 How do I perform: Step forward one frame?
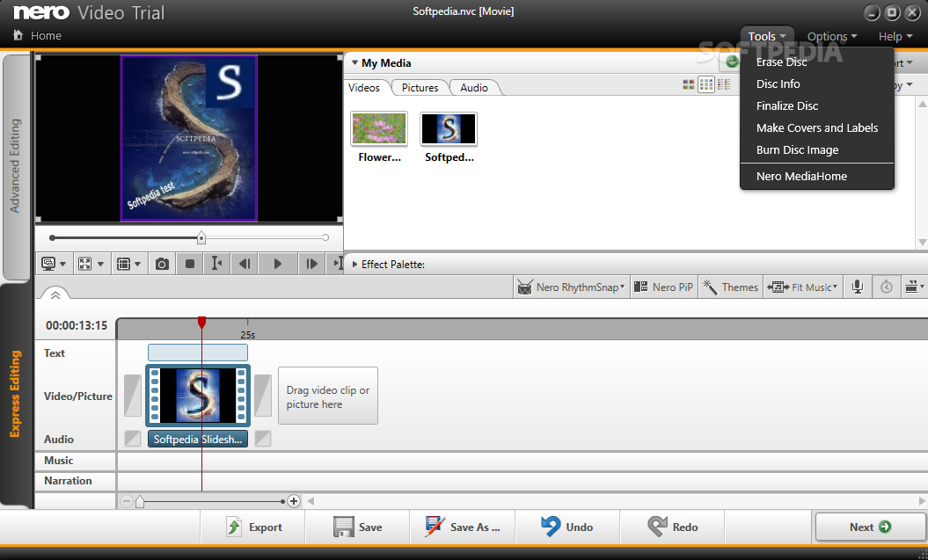pyautogui.click(x=311, y=264)
